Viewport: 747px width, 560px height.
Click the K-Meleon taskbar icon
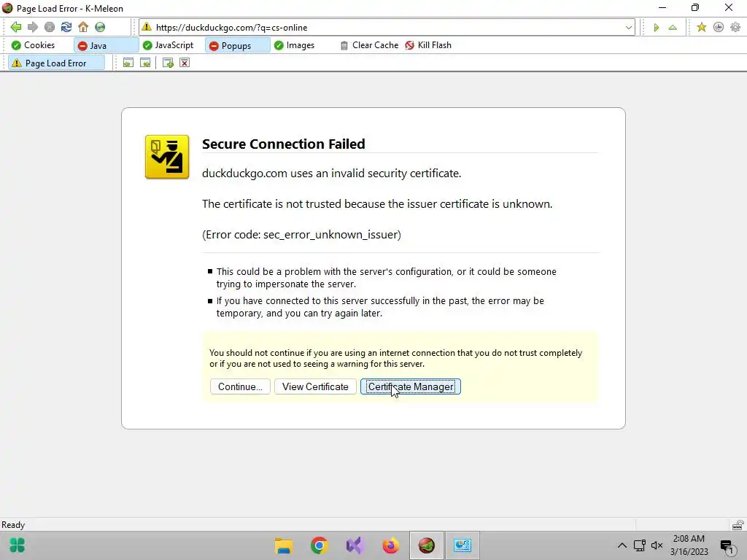[x=426, y=545]
